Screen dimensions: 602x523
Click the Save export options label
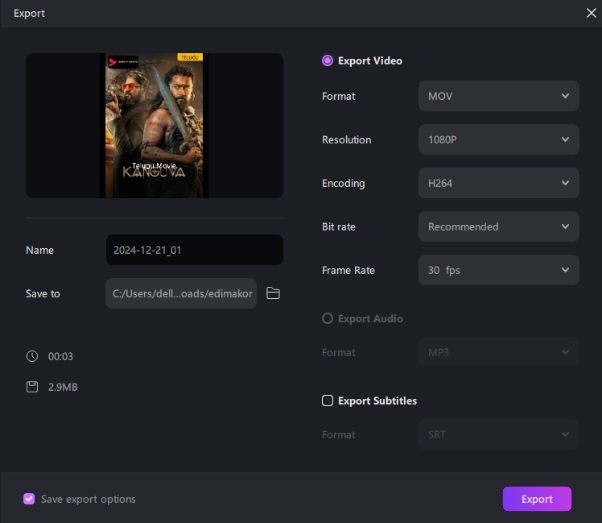point(88,499)
